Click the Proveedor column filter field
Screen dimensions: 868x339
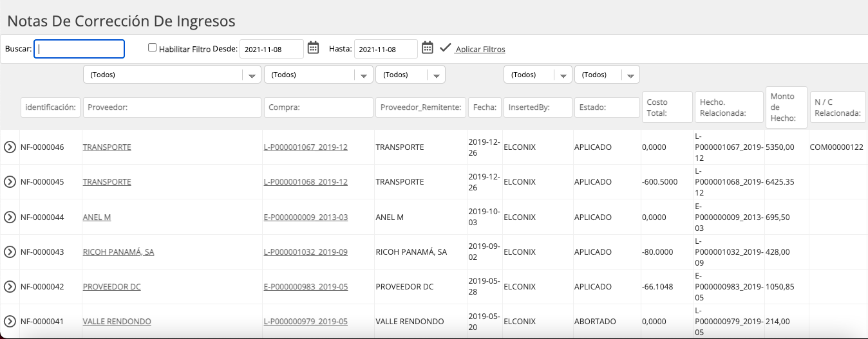click(x=172, y=107)
